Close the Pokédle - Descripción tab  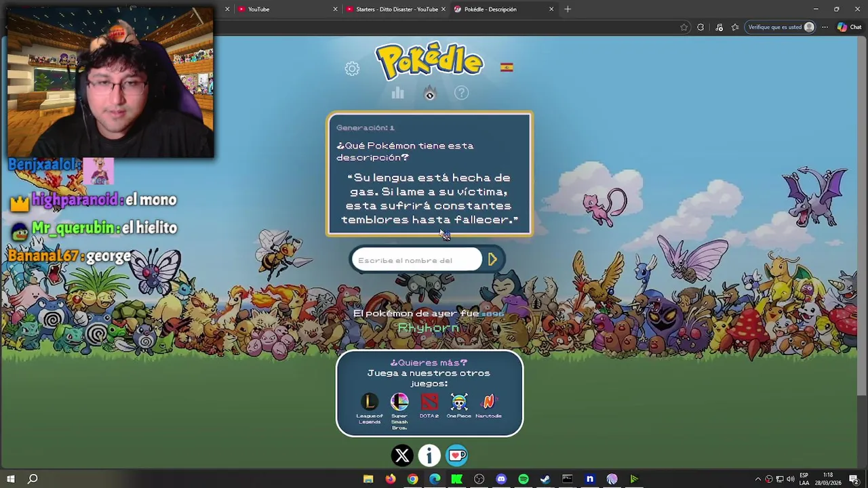coord(551,9)
